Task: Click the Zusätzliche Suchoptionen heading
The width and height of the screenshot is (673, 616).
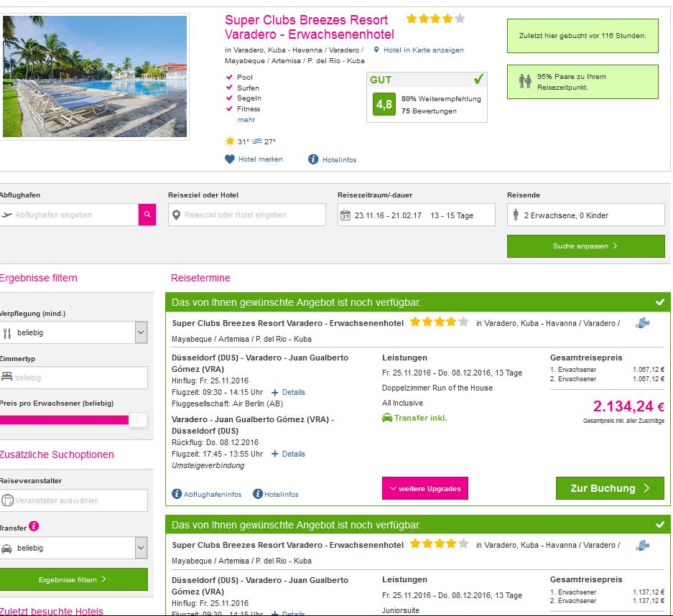Action: pyautogui.click(x=57, y=454)
